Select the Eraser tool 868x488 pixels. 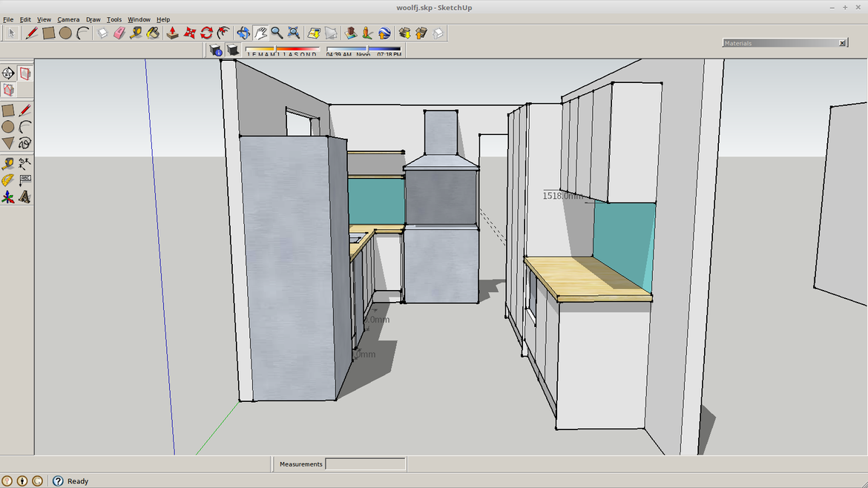(x=118, y=33)
